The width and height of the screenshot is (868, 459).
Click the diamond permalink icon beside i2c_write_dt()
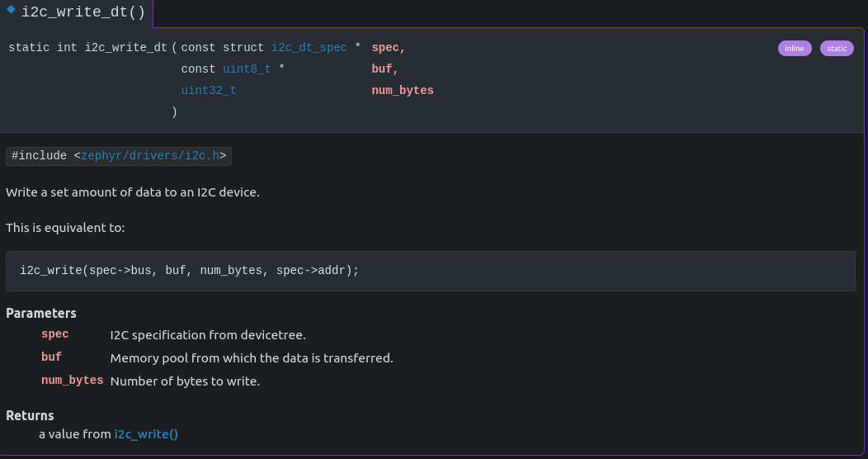[x=11, y=10]
